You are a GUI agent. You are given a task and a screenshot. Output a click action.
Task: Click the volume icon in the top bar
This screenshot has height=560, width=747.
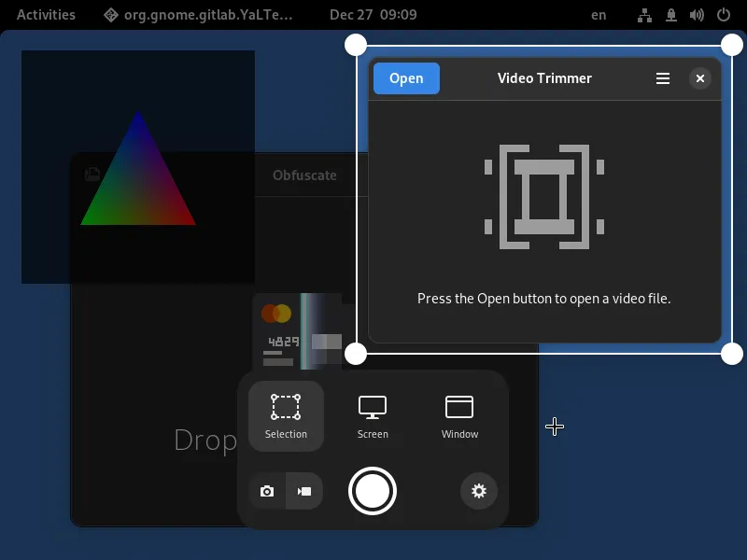695,15
